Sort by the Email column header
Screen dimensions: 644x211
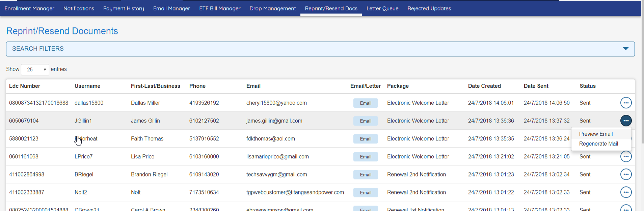253,86
